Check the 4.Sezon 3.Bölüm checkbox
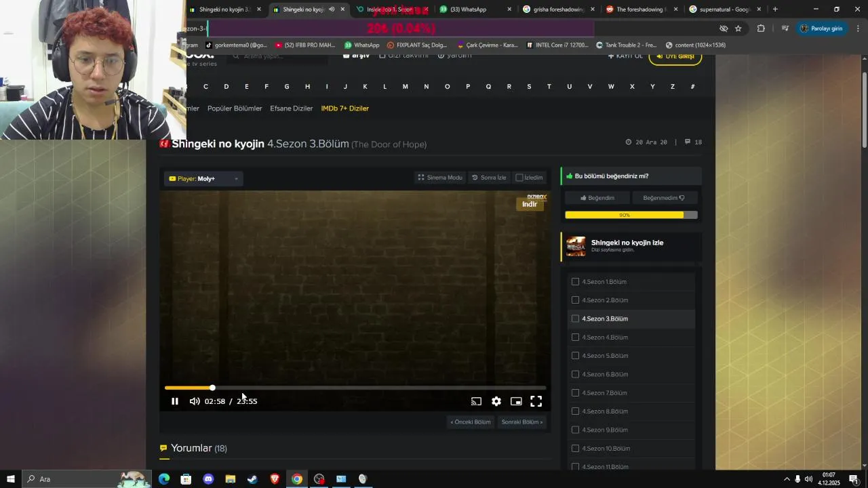This screenshot has width=868, height=488. click(x=575, y=319)
